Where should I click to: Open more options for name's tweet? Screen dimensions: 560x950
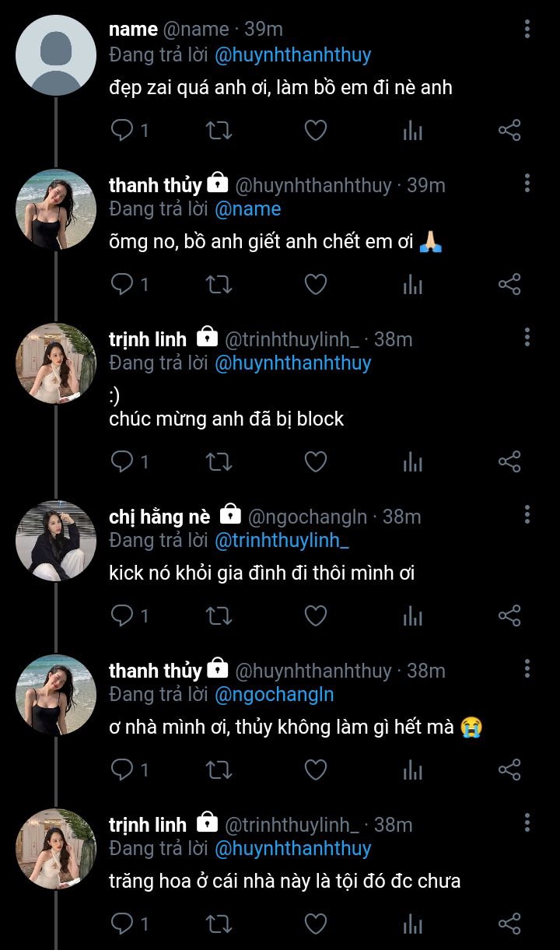tap(527, 30)
